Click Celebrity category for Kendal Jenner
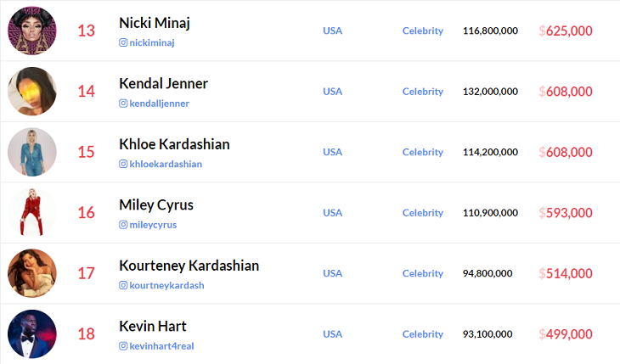Screen dimensions: 620x364 tap(423, 92)
